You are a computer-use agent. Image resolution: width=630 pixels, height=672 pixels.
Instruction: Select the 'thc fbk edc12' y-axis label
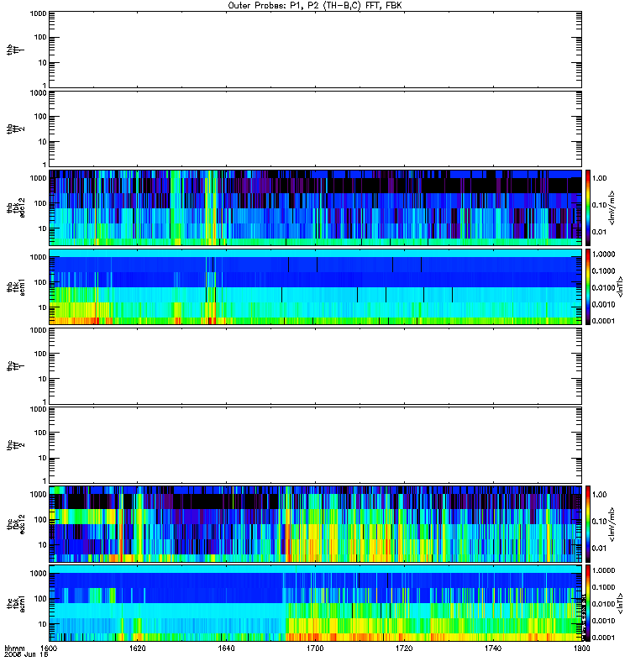15,523
